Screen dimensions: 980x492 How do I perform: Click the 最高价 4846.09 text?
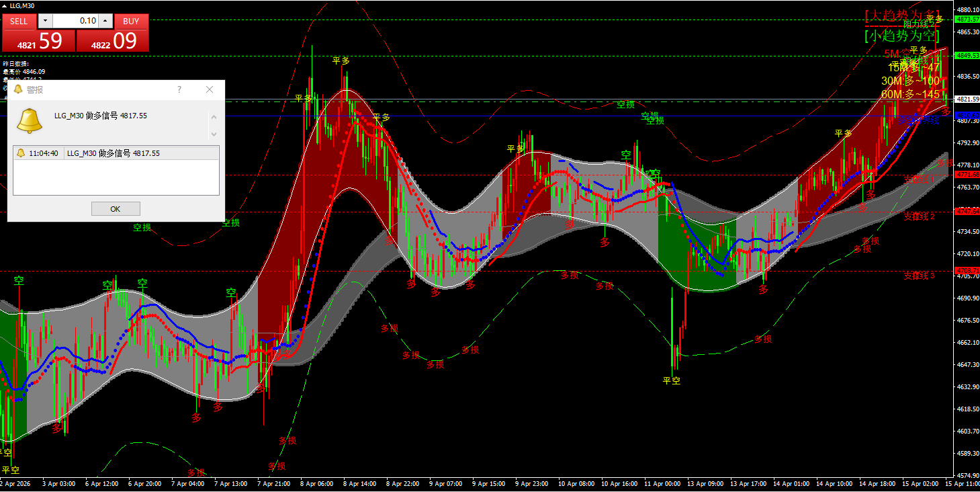(x=24, y=71)
